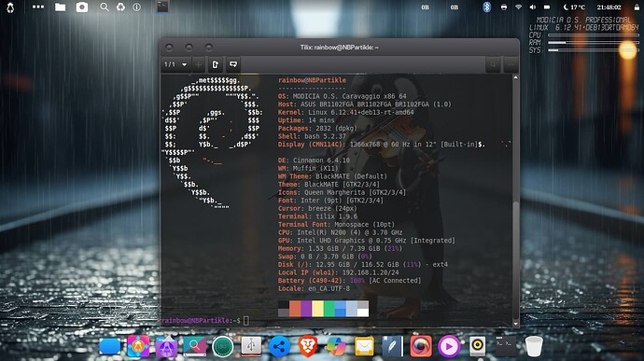Launch the camera screenshot icon in top panel

82,7
